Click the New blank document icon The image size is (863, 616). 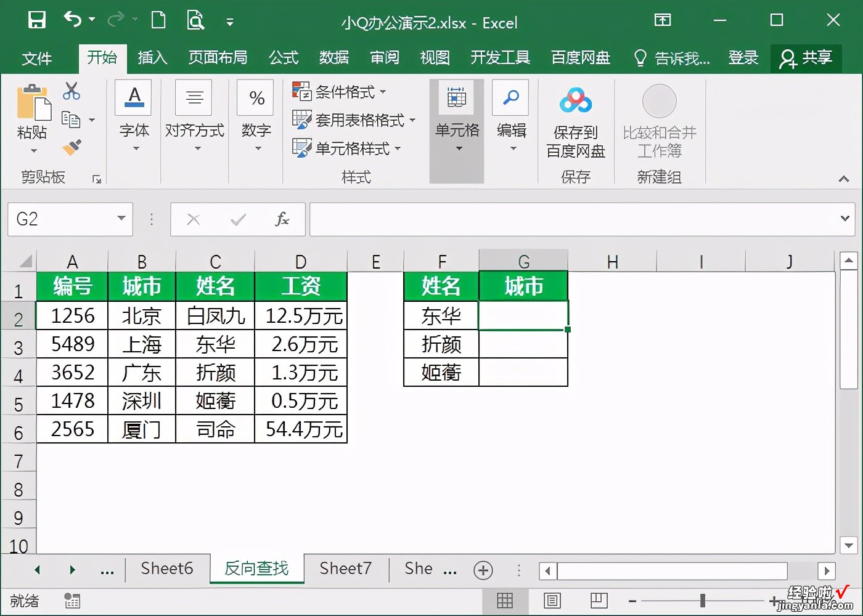(x=158, y=20)
